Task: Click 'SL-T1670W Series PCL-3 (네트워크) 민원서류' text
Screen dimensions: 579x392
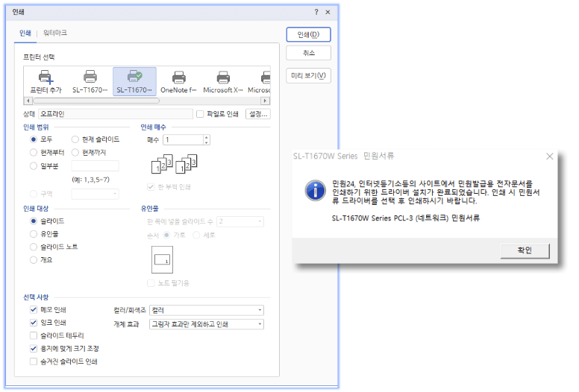Action: tap(405, 218)
